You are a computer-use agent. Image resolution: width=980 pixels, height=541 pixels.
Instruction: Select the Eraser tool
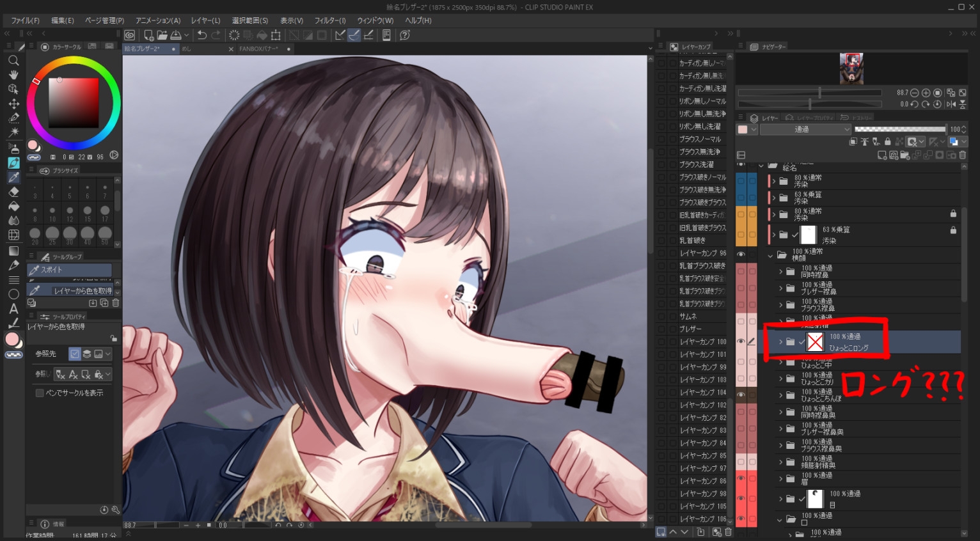(13, 192)
